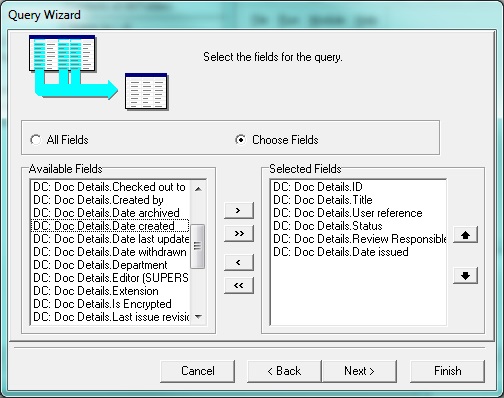504x398 pixels.
Task: Click Available Fields scrollbar up arrow
Action: [198, 189]
